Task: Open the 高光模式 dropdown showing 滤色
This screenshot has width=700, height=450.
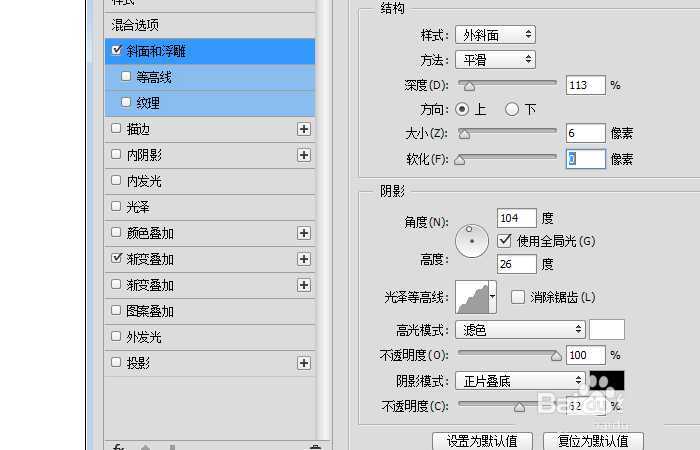Action: [x=519, y=329]
